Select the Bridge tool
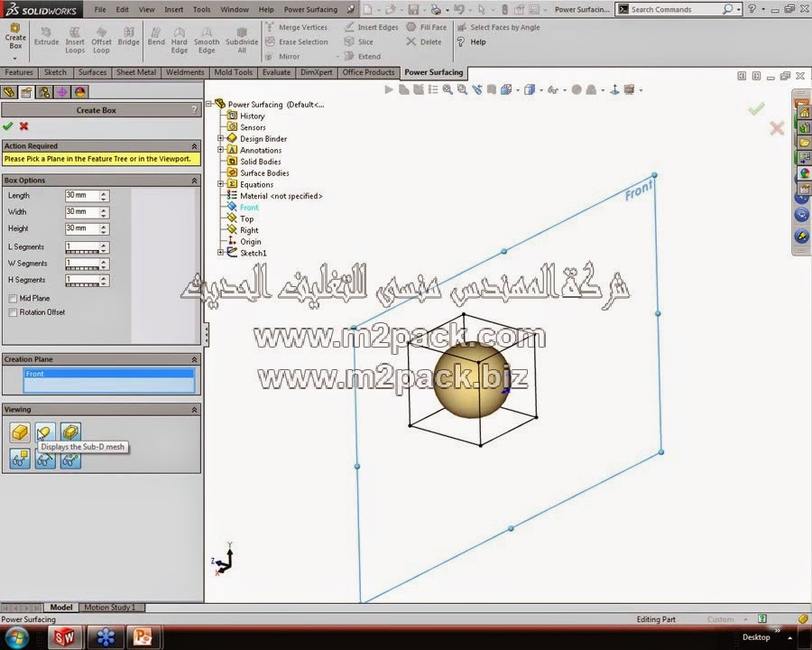This screenshot has width=812, height=650. click(128, 37)
